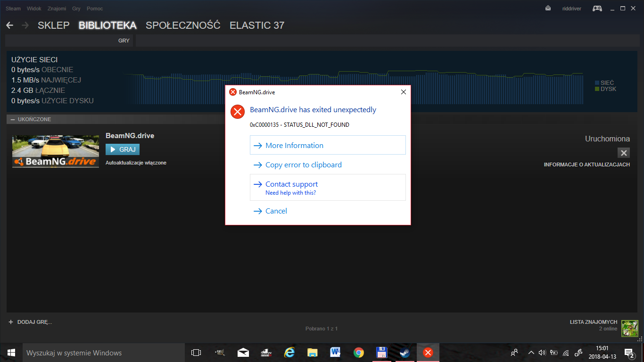
Task: Open the Pomoc menu
Action: pyautogui.click(x=95, y=8)
